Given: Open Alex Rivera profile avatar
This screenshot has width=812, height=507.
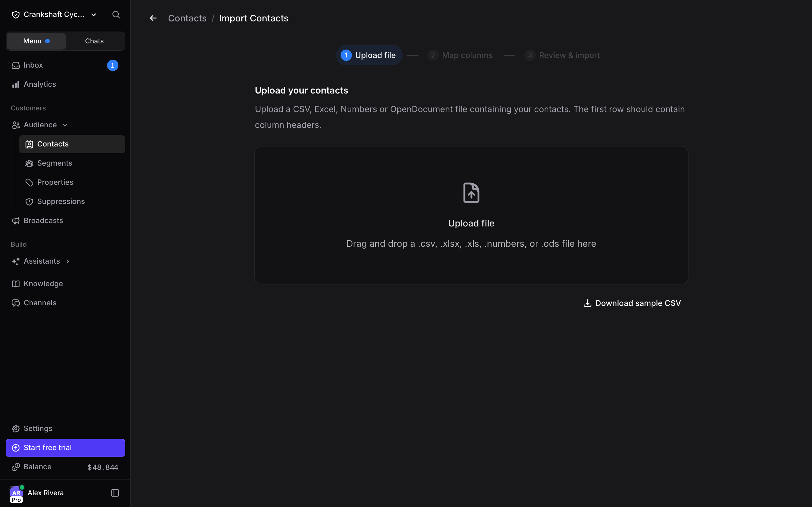Looking at the screenshot, I should pos(16,493).
